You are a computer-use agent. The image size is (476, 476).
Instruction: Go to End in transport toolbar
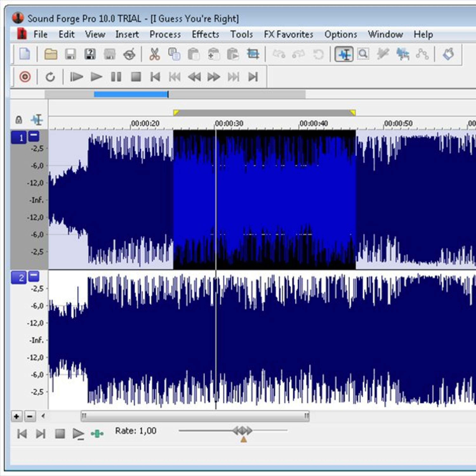(x=253, y=77)
